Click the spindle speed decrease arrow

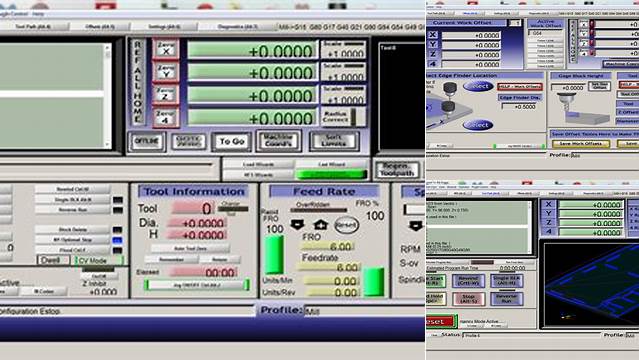click(416, 225)
